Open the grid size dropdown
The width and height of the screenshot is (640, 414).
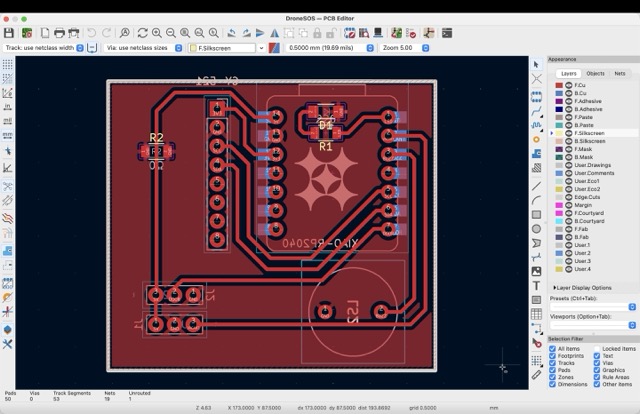coord(370,48)
